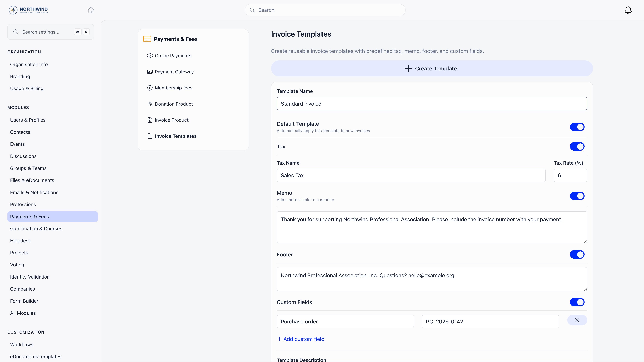Viewport: 644px width, 362px height.
Task: Click the Template Name input
Action: click(x=432, y=104)
